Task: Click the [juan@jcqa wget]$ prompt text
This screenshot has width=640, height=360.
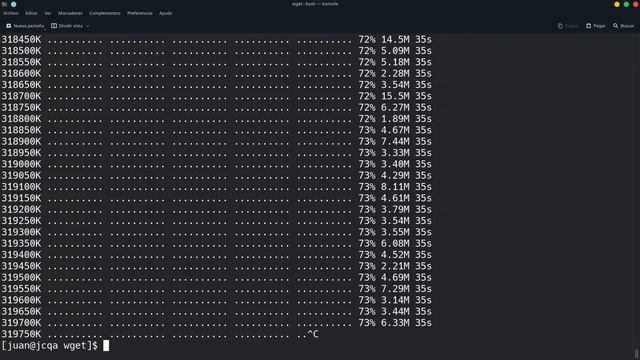Action: click(49, 346)
